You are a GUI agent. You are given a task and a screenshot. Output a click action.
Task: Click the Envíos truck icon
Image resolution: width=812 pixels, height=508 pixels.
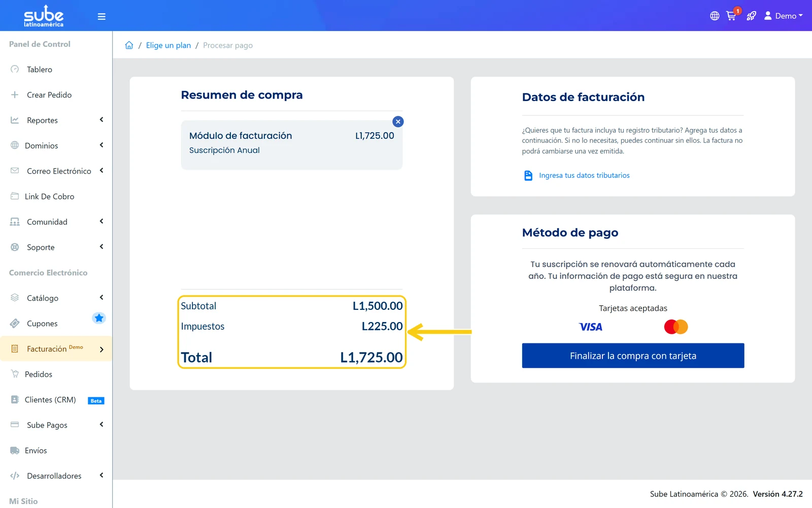[15, 450]
